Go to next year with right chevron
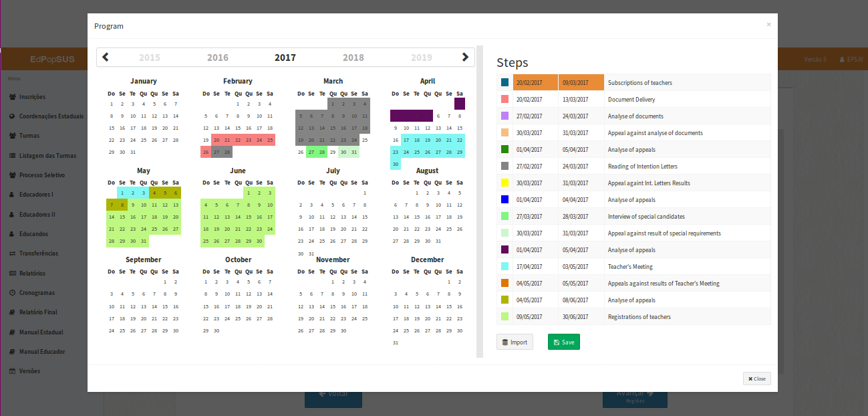The width and height of the screenshot is (868, 416). click(465, 58)
